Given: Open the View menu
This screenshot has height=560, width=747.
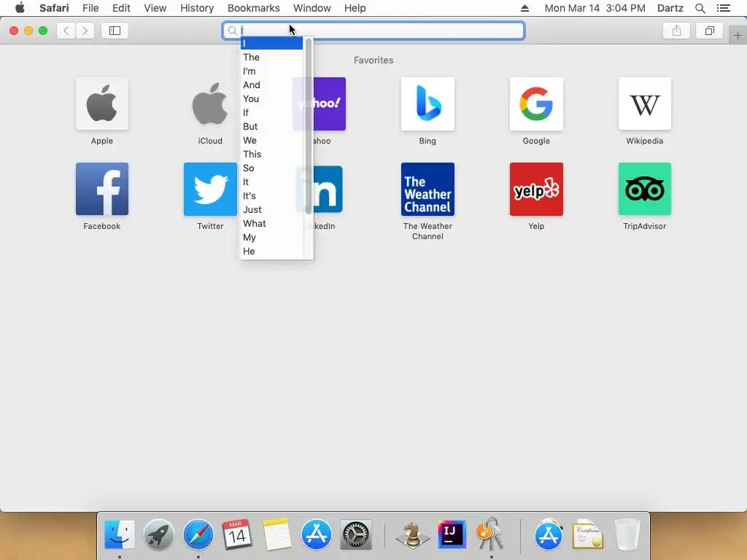Looking at the screenshot, I should click(x=155, y=8).
